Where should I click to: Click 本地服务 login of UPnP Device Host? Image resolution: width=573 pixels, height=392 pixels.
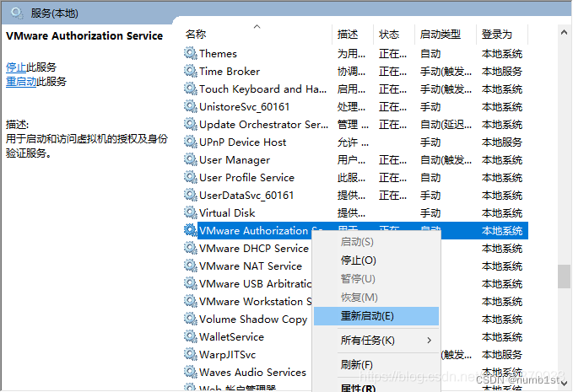pyautogui.click(x=502, y=142)
